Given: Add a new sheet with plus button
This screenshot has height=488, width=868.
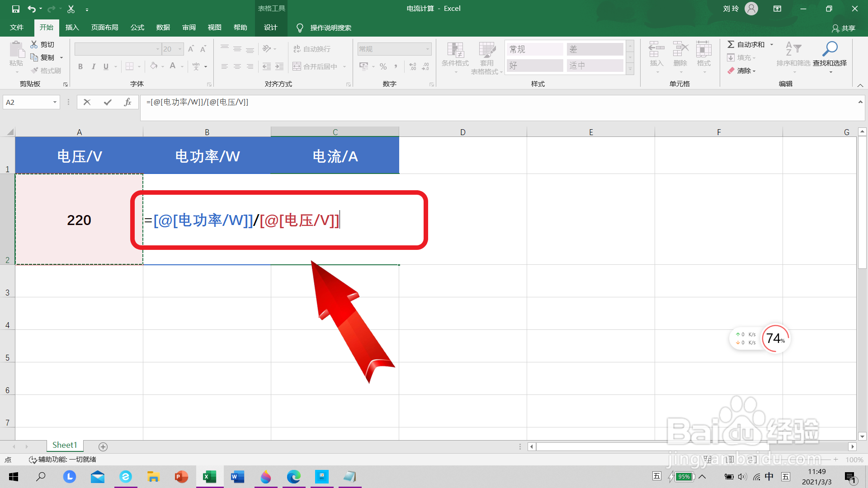Looking at the screenshot, I should coord(103,446).
